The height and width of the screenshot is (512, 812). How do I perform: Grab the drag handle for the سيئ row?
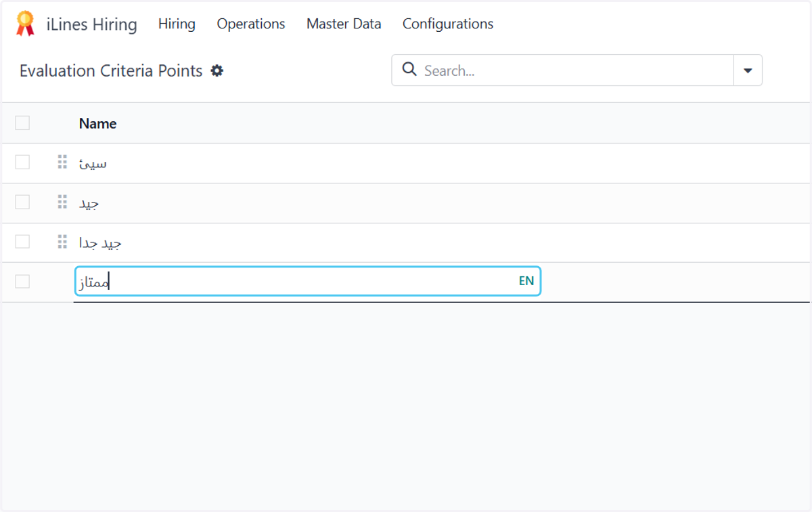point(62,163)
